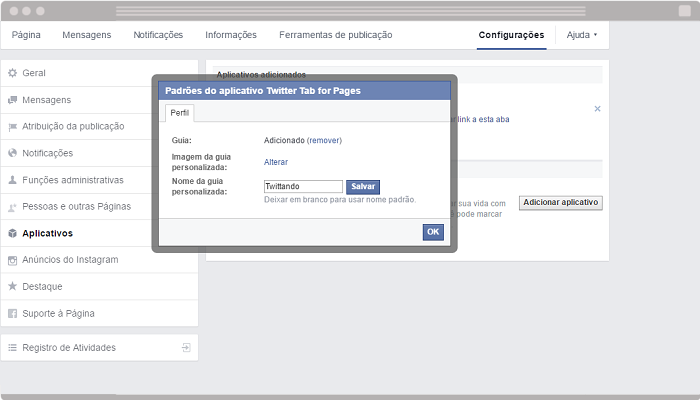Click the Destaque star icon
Screen dimensions: 700x400
pos(12,286)
